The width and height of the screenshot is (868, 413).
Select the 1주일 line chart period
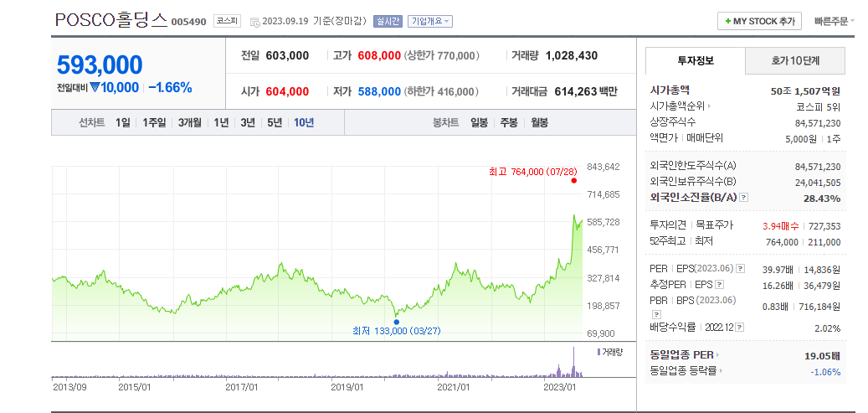coord(154,123)
